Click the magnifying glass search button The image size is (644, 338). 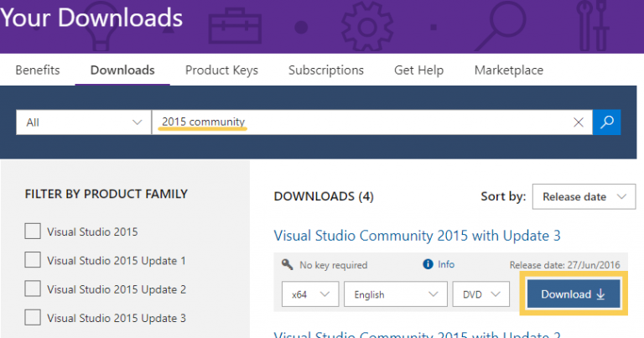pyautogui.click(x=606, y=122)
